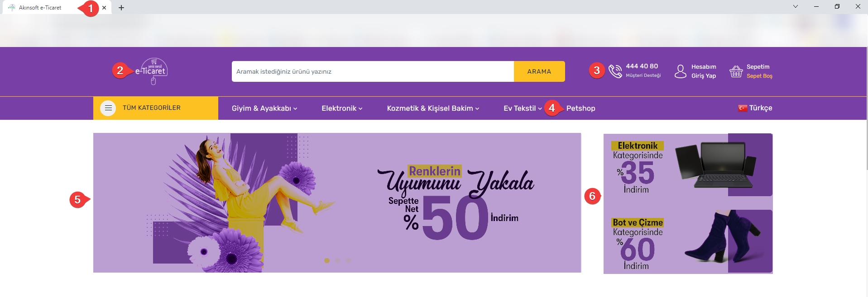This screenshot has height=297, width=868.
Task: Select the first carousel slide dot
Action: click(327, 260)
